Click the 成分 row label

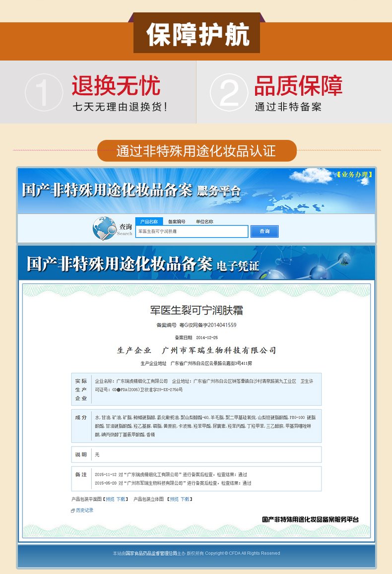(81, 417)
